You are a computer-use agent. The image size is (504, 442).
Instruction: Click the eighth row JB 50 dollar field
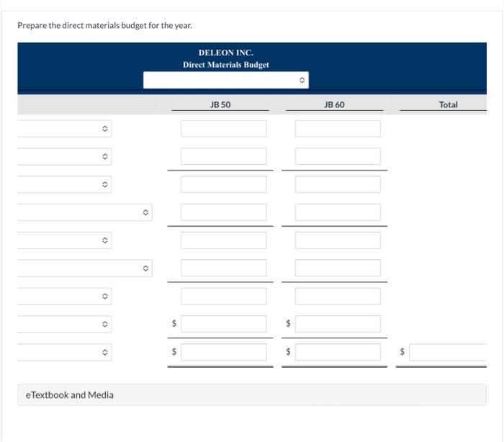coord(224,325)
